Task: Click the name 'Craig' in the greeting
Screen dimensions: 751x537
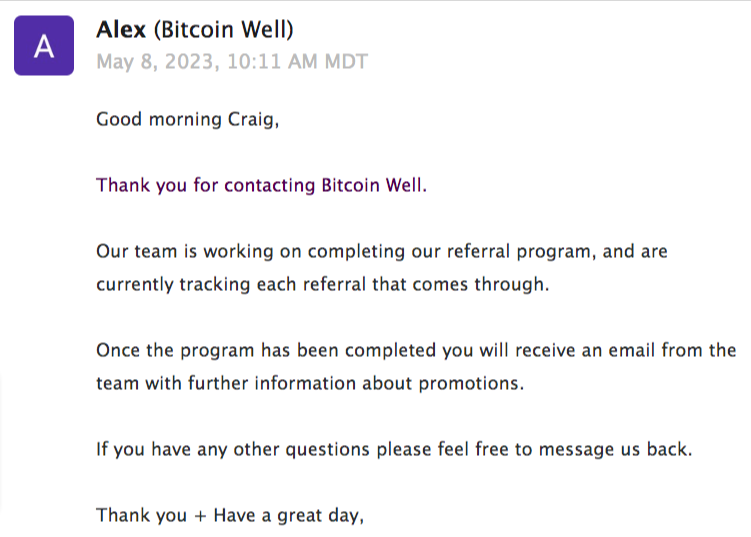Action: (250, 119)
